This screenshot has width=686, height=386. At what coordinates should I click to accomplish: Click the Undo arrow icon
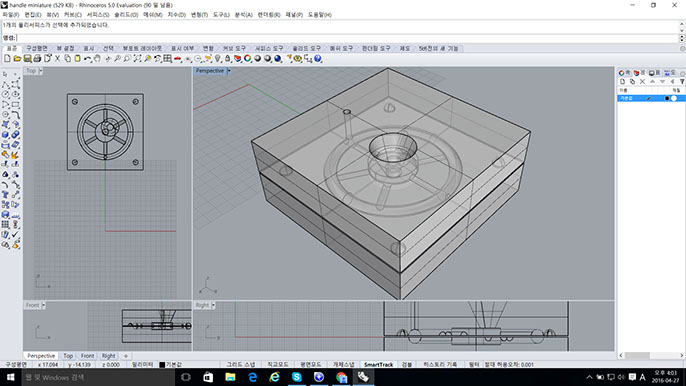coord(88,58)
